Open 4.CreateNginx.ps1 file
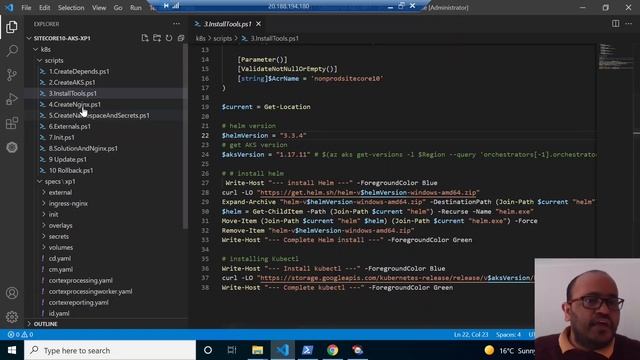The width and height of the screenshot is (640, 360). click(x=75, y=104)
